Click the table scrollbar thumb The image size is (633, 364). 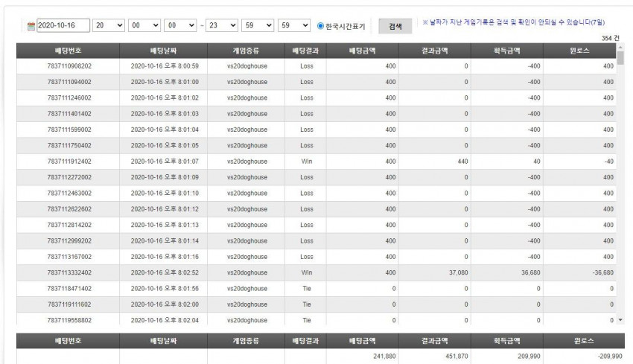pyautogui.click(x=620, y=58)
